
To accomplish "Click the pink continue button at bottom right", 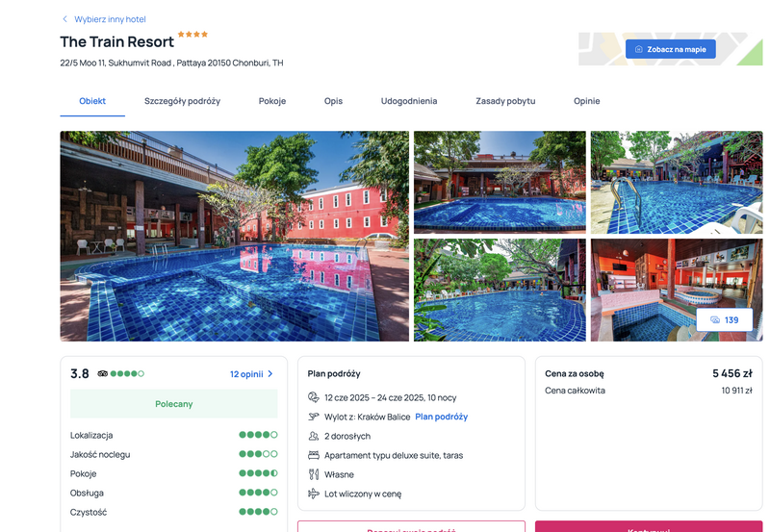I will [648, 526].
